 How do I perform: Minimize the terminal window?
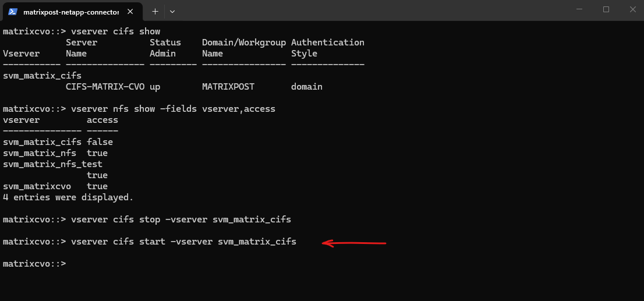pos(579,9)
